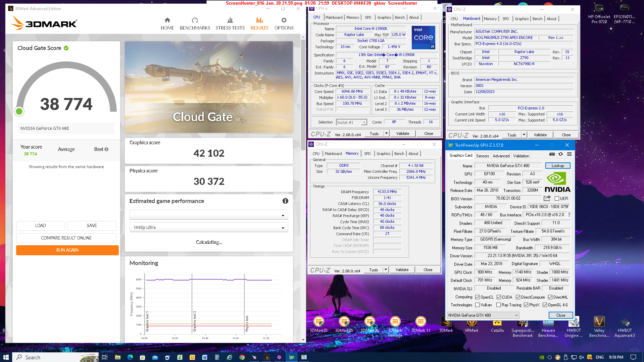Click the LOAD button in 3DMark
Image resolution: width=644 pixels, height=362 pixels.
[x=41, y=226]
